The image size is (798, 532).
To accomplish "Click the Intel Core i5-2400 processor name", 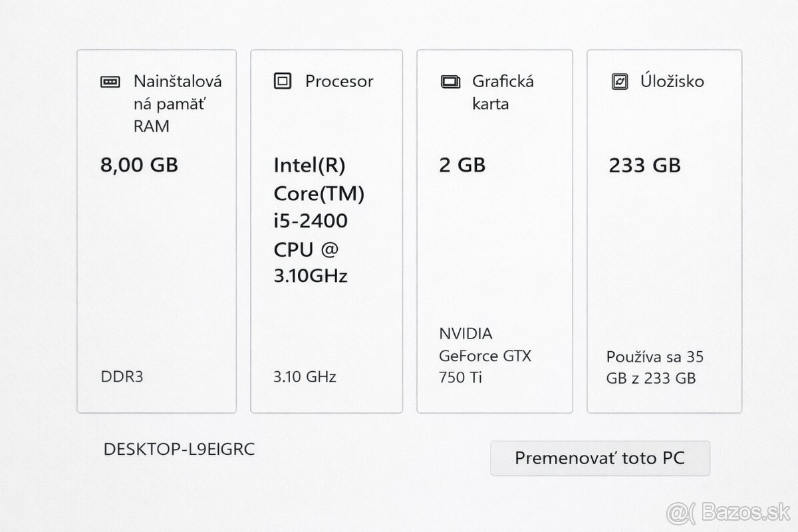I will click(319, 219).
